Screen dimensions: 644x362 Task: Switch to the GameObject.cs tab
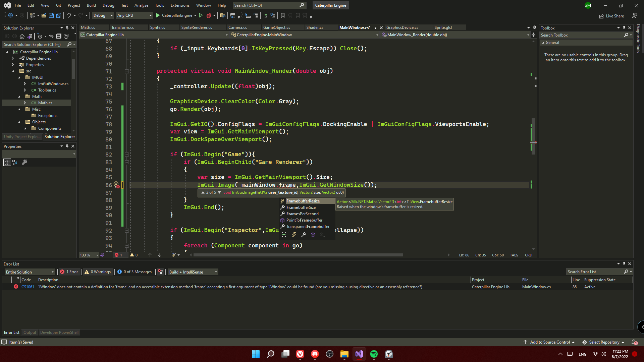276,27
